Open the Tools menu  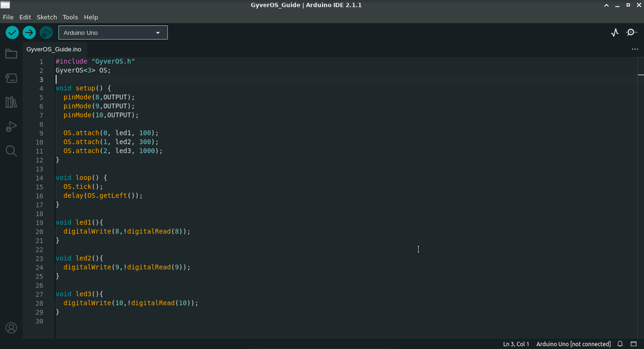pos(70,17)
